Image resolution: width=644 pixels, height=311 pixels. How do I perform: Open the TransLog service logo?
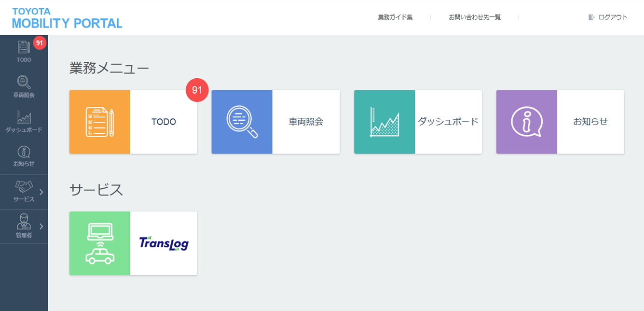tap(164, 243)
